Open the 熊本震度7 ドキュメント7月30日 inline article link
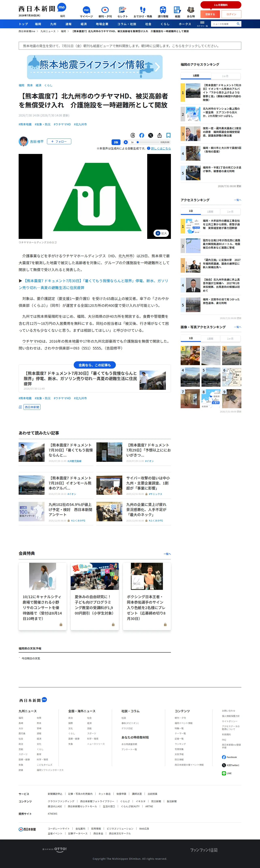 pos(93,284)
